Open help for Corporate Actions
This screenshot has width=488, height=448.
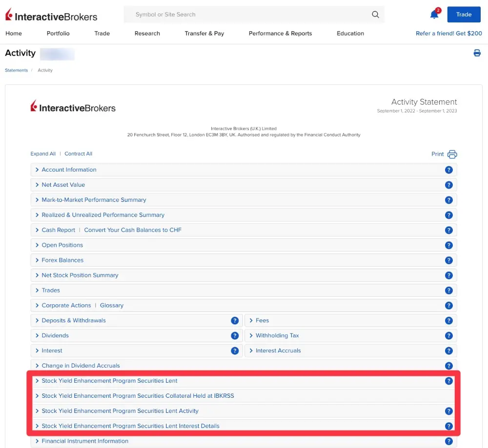[448, 306]
